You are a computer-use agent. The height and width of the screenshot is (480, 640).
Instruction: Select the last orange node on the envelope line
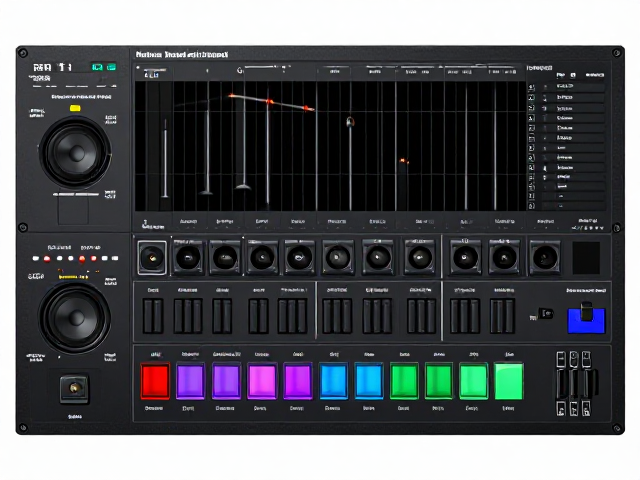(x=307, y=108)
